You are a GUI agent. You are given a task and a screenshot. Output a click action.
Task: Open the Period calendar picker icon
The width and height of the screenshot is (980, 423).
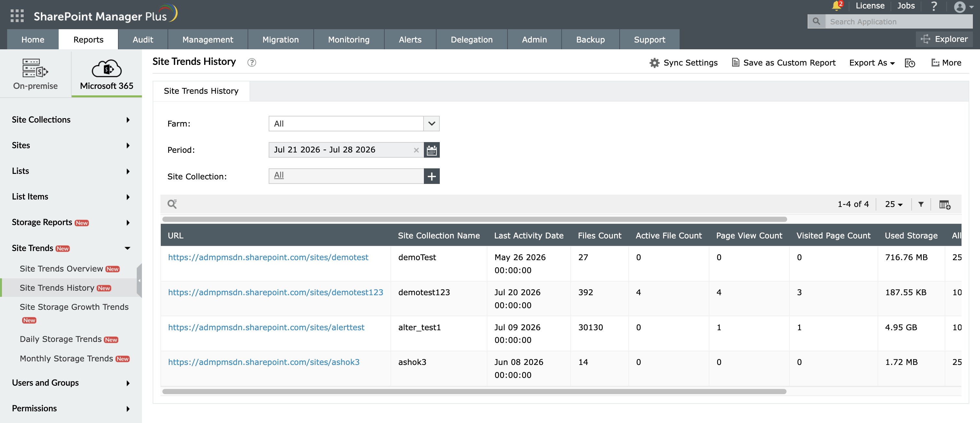[x=431, y=150]
